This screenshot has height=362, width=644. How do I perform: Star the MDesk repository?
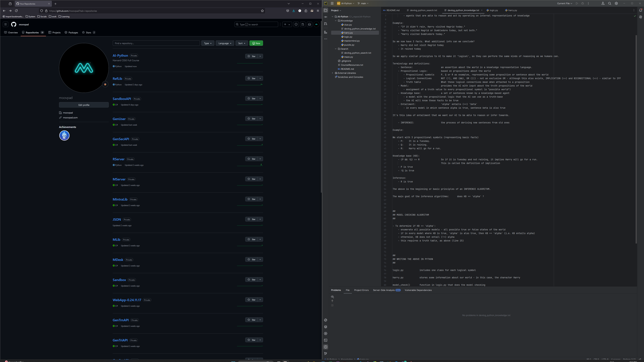(251, 259)
